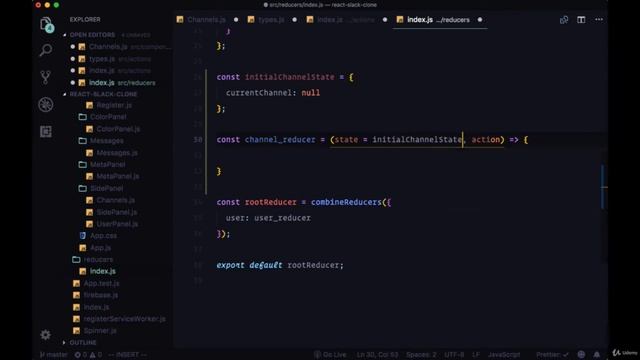This screenshot has height=360, width=640.
Task: Open firebase.js in the file tree
Action: [x=100, y=295]
